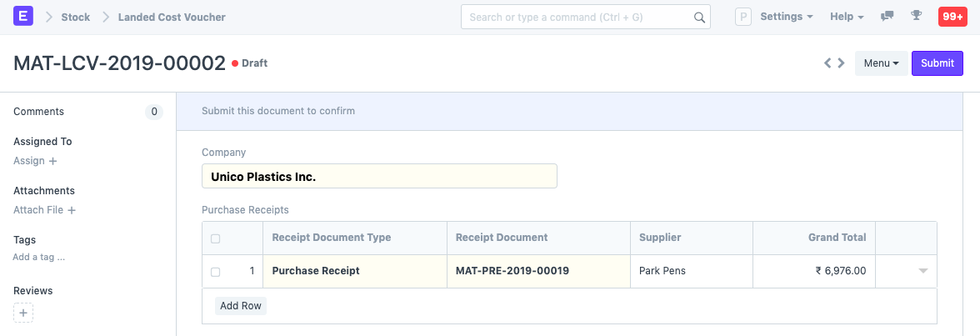Go to next document arrow
Image resolution: width=980 pixels, height=336 pixels.
coord(842,63)
